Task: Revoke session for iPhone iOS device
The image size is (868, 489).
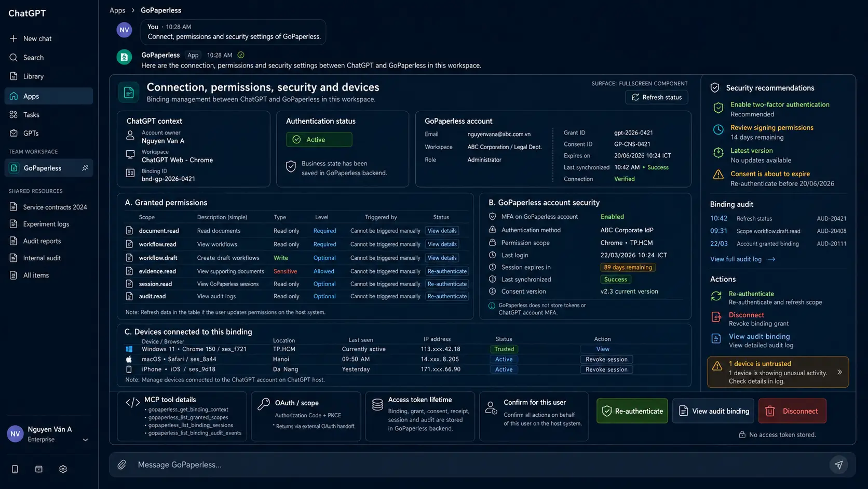Action: (606, 369)
